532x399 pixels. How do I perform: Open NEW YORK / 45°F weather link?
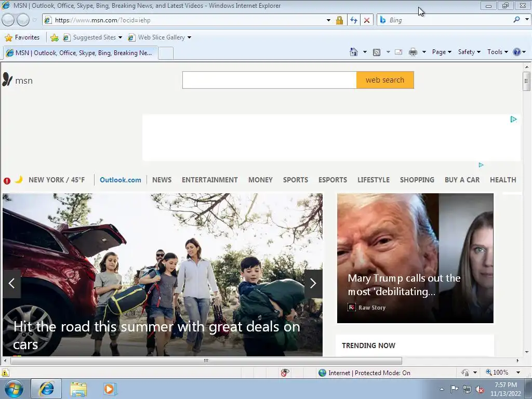(x=57, y=180)
